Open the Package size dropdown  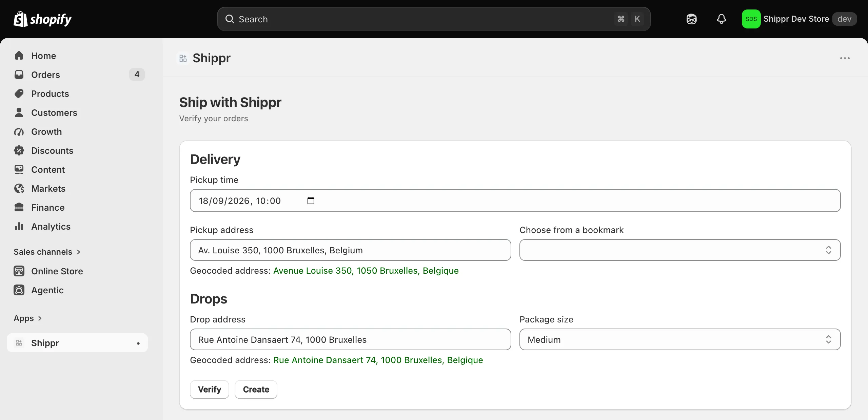click(680, 339)
